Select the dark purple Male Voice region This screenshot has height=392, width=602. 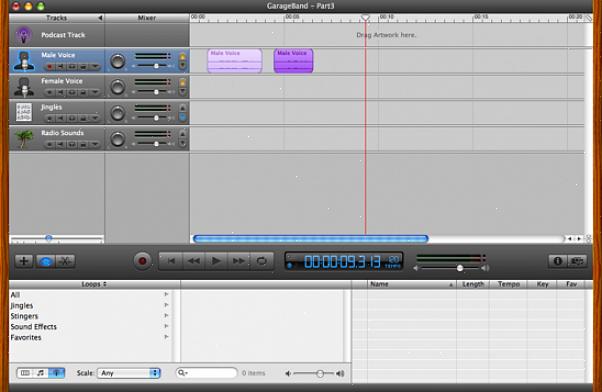point(293,61)
